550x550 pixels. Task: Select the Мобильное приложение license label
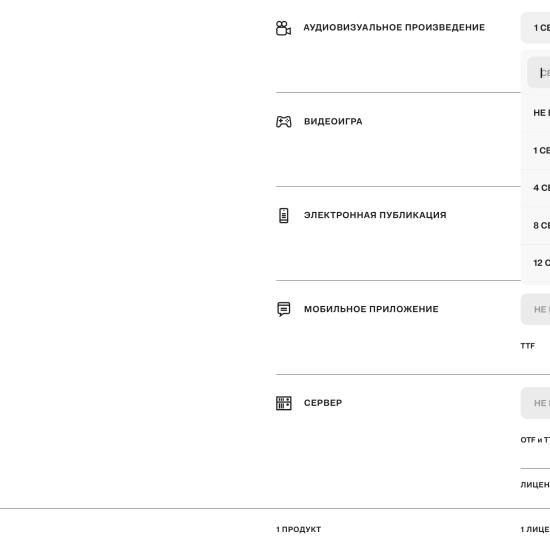click(x=371, y=309)
